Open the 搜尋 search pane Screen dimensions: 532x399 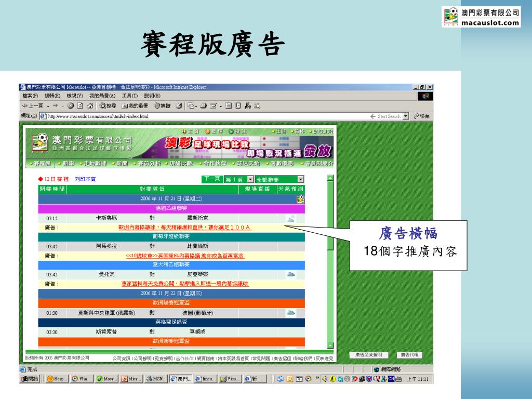(x=108, y=106)
